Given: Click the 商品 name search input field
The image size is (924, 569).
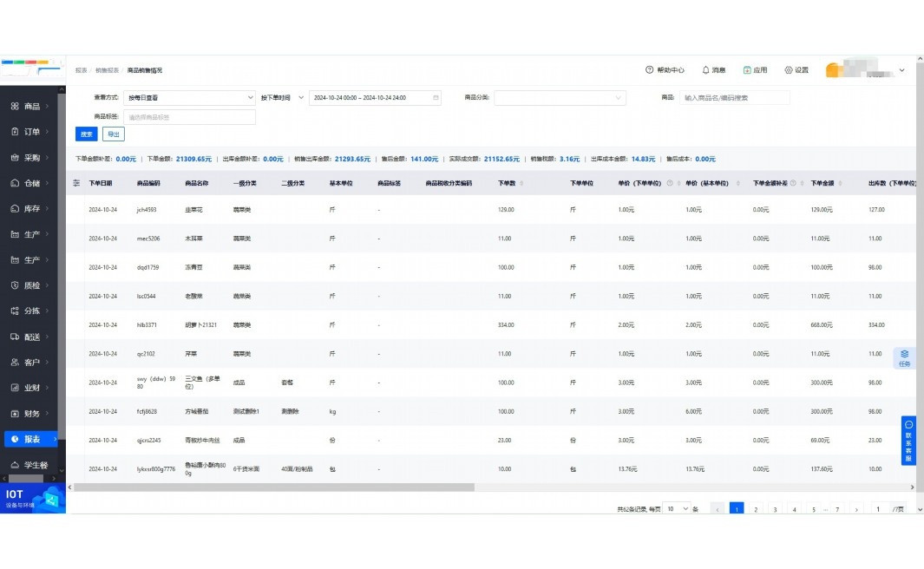Looking at the screenshot, I should coord(734,98).
